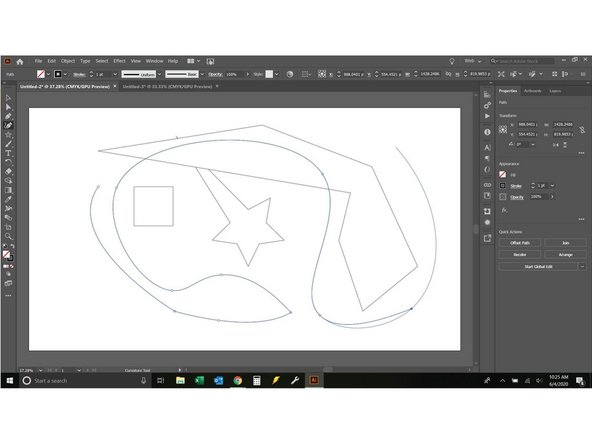The height and width of the screenshot is (444, 592).
Task: Open Excel from the taskbar
Action: [199, 381]
